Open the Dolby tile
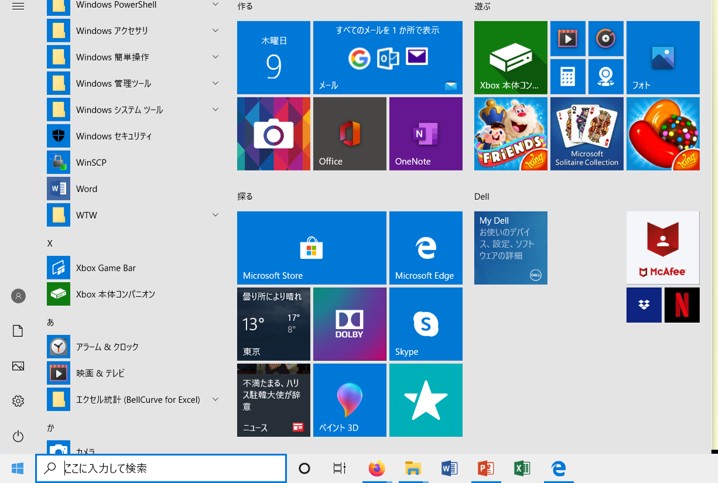Viewport: 718px width, 483px height. coord(349,324)
